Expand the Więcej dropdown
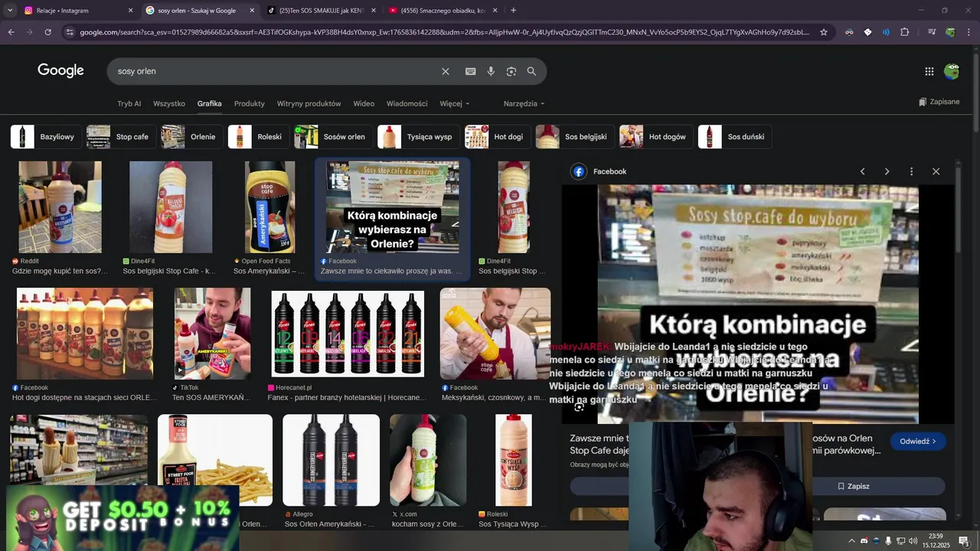980x551 pixels. pos(455,103)
